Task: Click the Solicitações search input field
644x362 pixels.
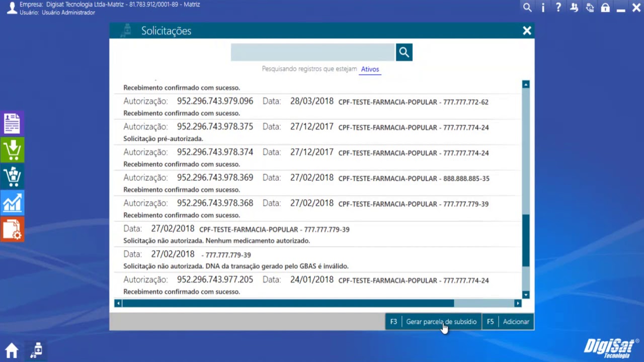Action: click(x=312, y=52)
